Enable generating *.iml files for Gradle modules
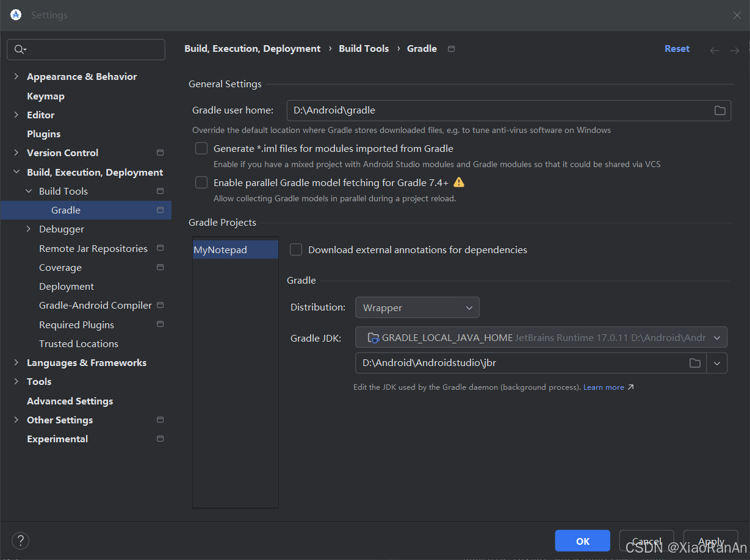750x560 pixels. (x=201, y=148)
